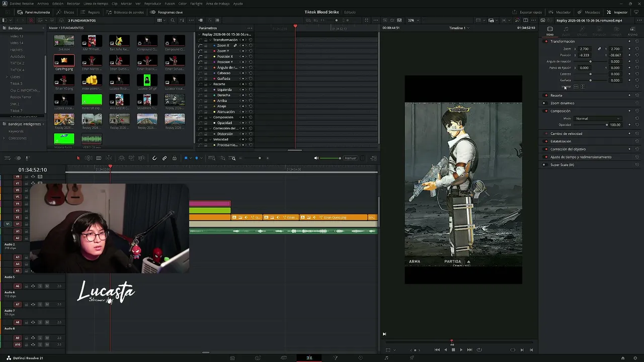The height and width of the screenshot is (362, 644).
Task: Click the Insert Clip toolbar icon
Action: tap(122, 158)
